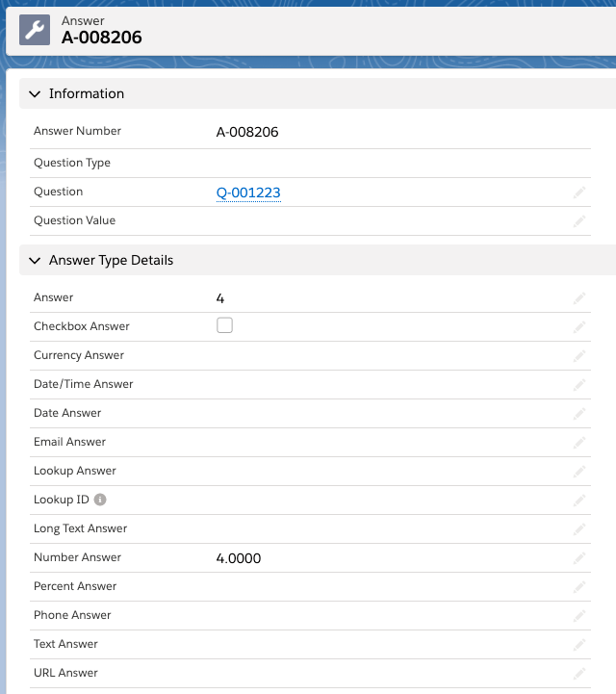Click the Information section heading
The image size is (616, 694).
87,93
